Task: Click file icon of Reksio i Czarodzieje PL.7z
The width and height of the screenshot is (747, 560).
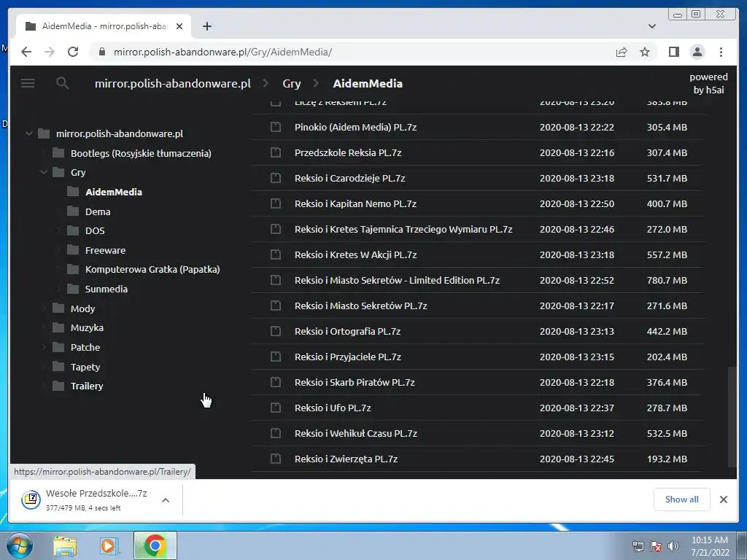Action: 275,178
